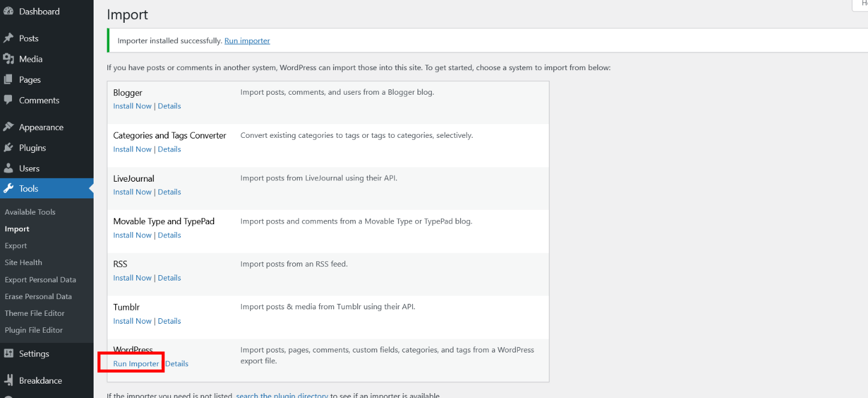Install the Movable Type and TypePad importer
Image resolution: width=868 pixels, height=398 pixels.
[133, 235]
